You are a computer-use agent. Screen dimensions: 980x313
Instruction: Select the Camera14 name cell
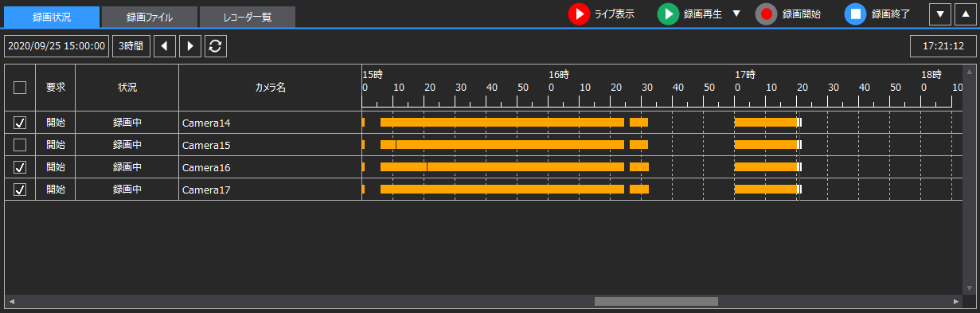(x=270, y=123)
